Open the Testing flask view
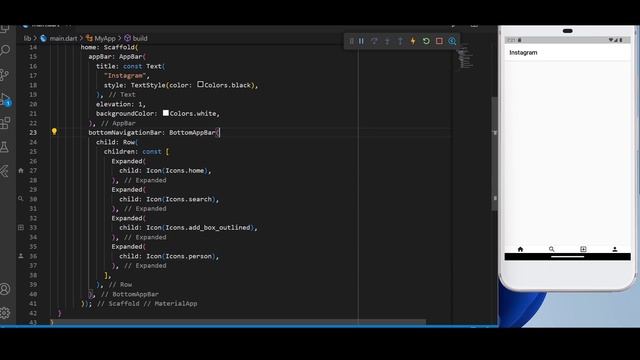Screen dimensions: 640x360 (x=5, y=147)
